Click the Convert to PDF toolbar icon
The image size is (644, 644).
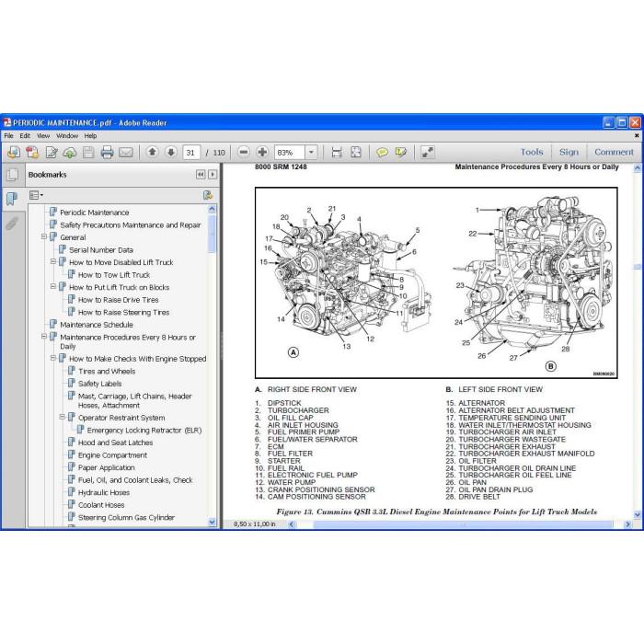(32, 153)
